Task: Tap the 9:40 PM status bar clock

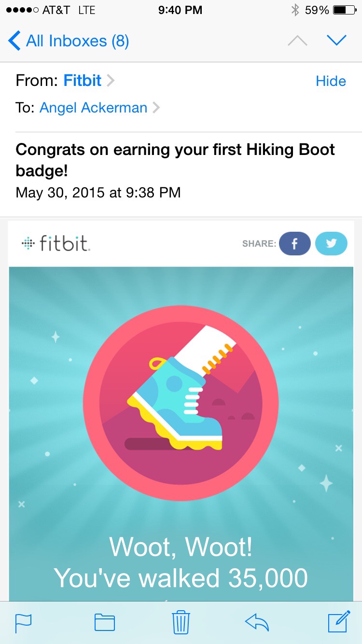Action: (180, 10)
